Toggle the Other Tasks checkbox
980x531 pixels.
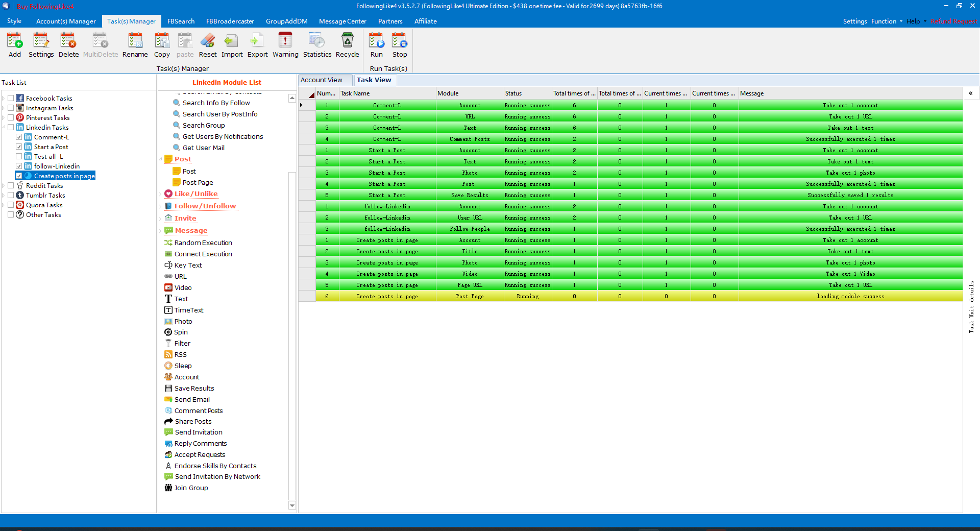[11, 214]
